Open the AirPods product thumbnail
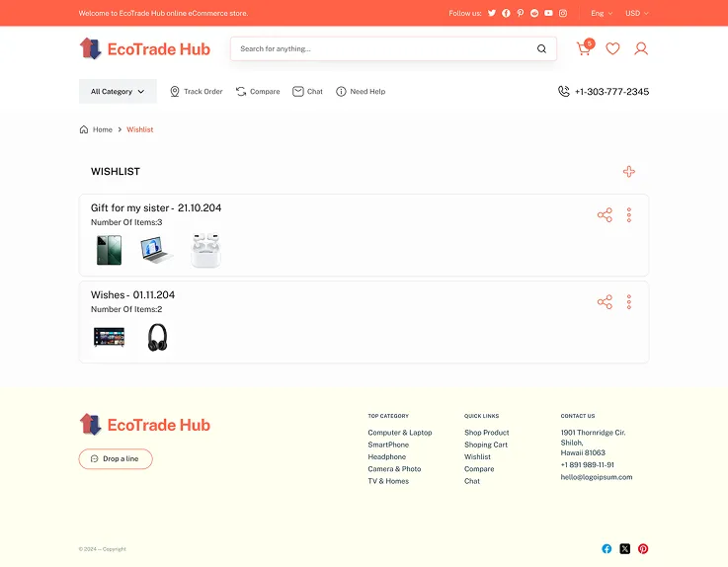This screenshot has width=728, height=567. 205,250
